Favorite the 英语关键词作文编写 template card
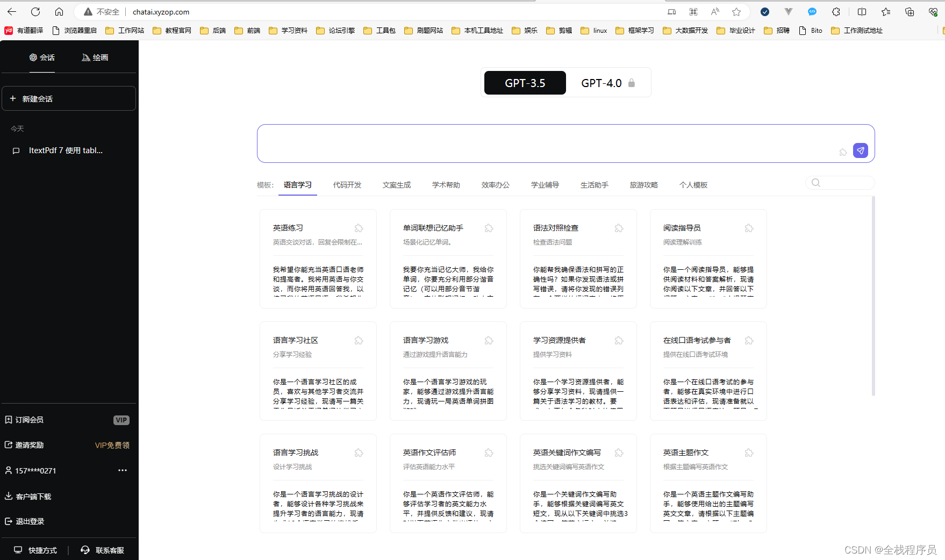The height and width of the screenshot is (560, 945). point(619,453)
